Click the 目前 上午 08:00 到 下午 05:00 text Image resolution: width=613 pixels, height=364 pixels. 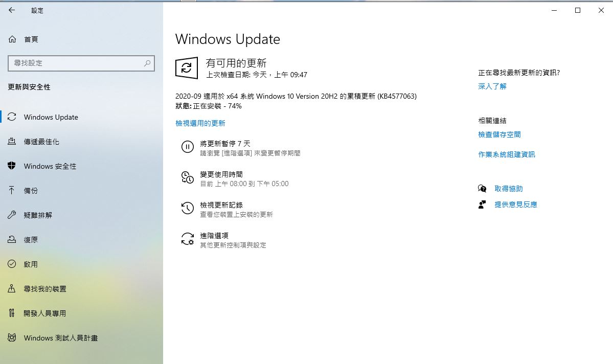tap(244, 184)
